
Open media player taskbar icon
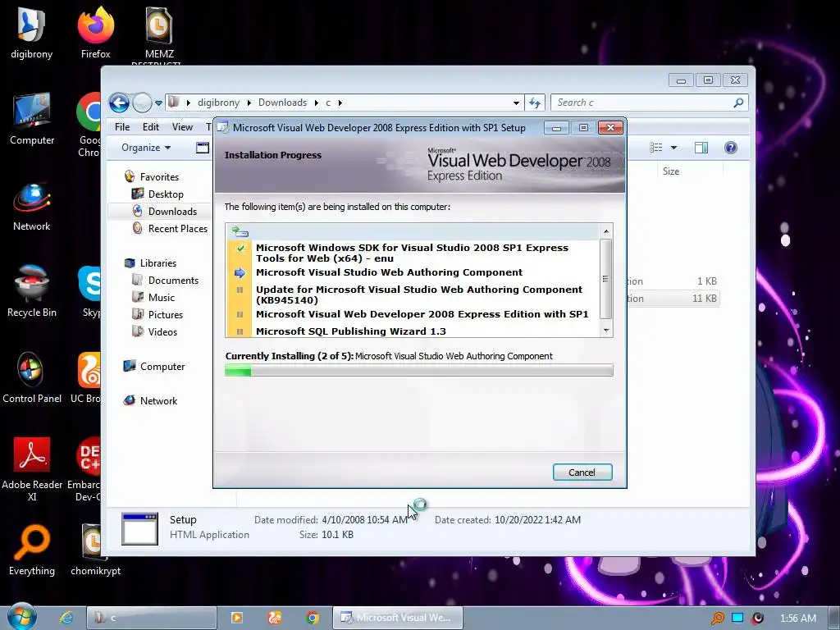[x=236, y=618]
